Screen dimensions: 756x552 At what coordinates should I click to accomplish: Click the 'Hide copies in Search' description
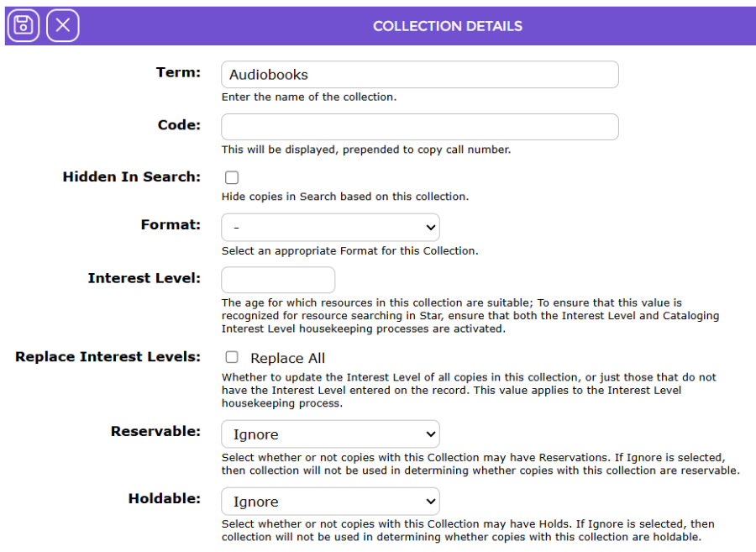[345, 197]
